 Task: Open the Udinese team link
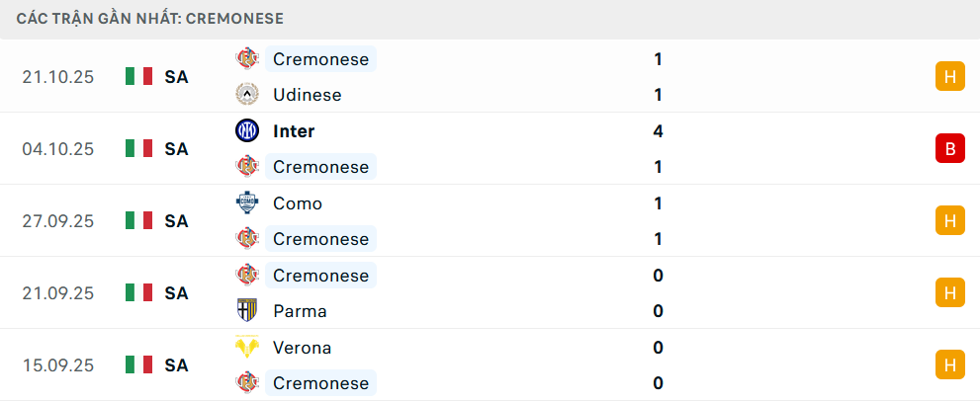click(307, 95)
